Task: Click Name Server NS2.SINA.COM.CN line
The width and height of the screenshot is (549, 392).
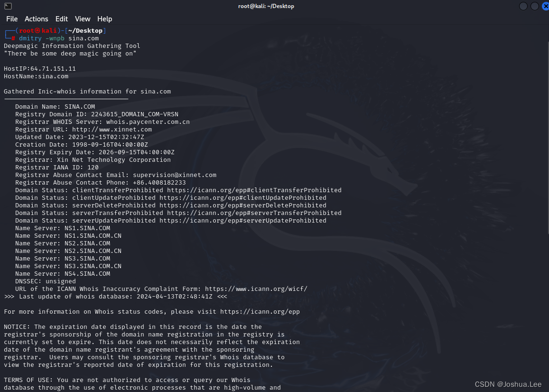Action: pyautogui.click(x=68, y=251)
